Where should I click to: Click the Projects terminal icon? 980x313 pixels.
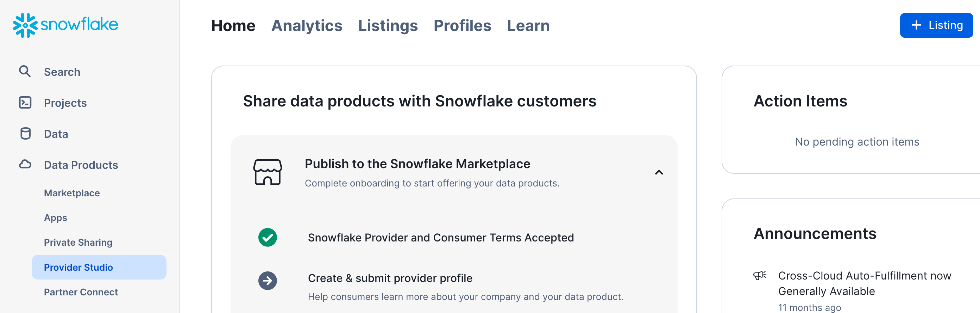(x=25, y=103)
